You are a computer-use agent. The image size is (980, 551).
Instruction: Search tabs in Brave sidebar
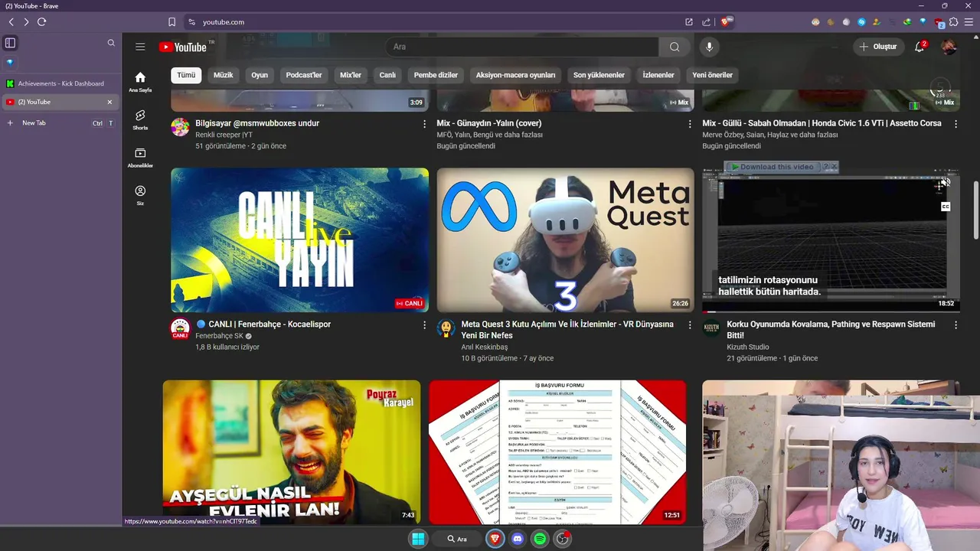point(111,43)
